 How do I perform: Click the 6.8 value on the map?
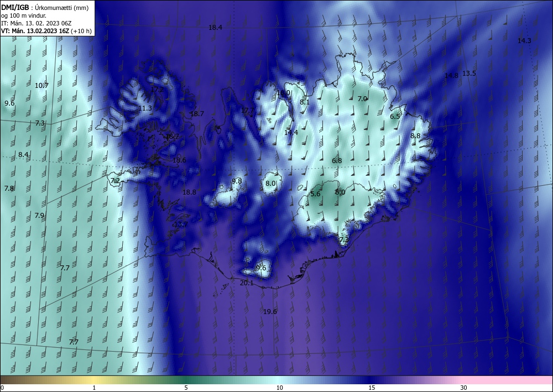click(x=337, y=161)
